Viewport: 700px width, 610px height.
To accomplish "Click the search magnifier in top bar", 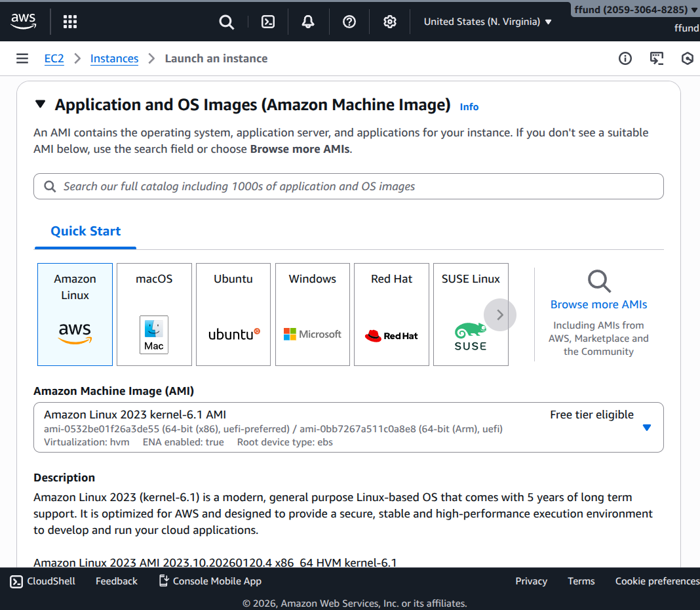I will (x=226, y=22).
